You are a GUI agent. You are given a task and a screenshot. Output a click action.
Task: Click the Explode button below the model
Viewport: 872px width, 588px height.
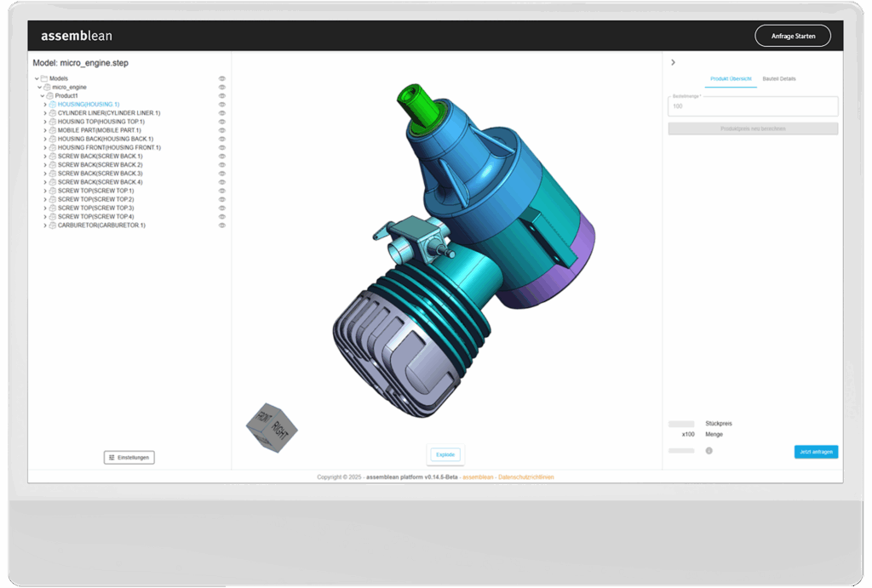(x=446, y=454)
